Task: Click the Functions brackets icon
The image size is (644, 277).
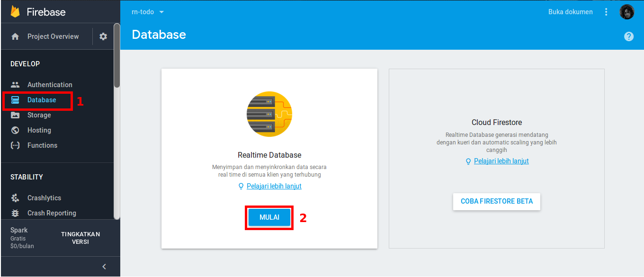Action: 15,145
